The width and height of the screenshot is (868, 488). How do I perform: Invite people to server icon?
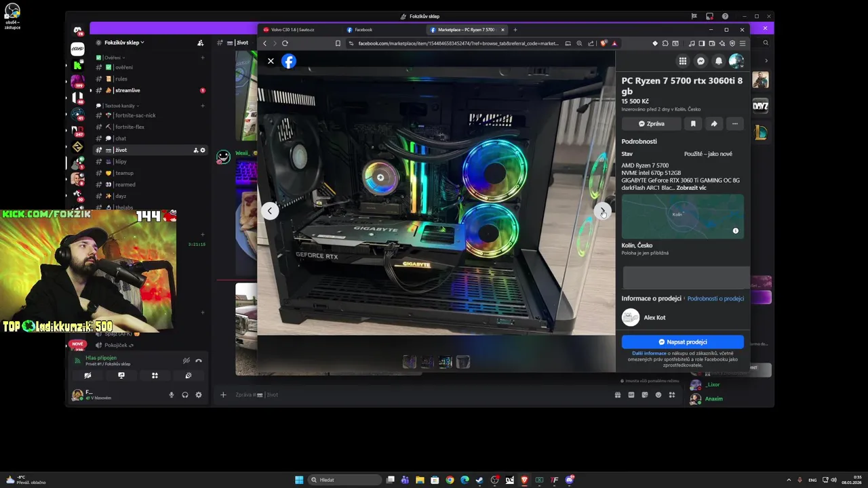(200, 43)
